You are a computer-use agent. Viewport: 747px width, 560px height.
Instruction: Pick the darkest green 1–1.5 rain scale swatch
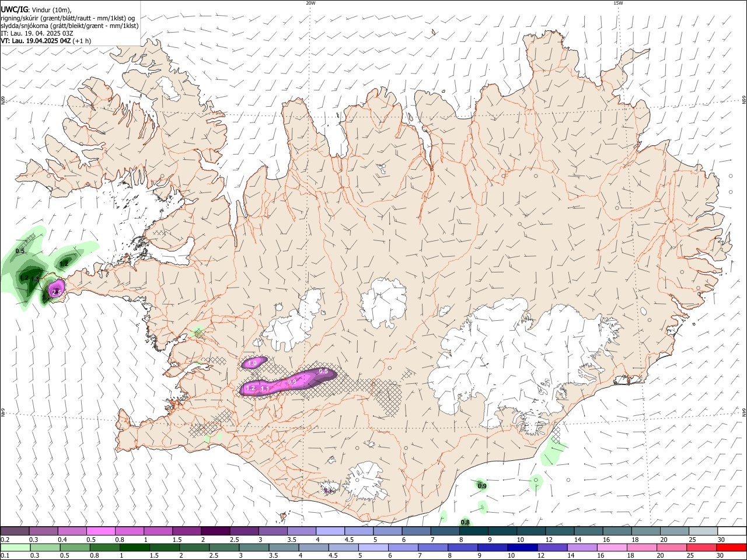134,547
